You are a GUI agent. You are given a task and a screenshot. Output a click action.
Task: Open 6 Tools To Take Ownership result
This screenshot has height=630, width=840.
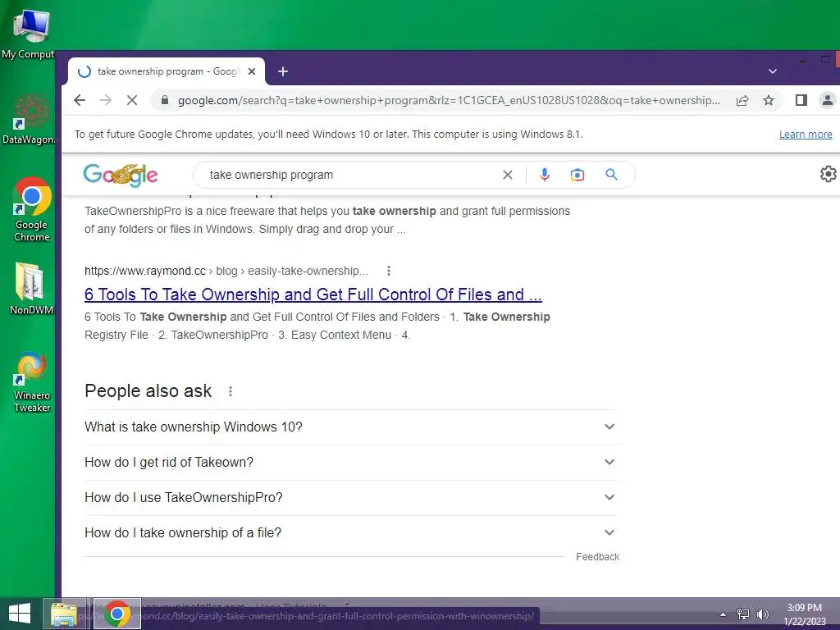313,294
